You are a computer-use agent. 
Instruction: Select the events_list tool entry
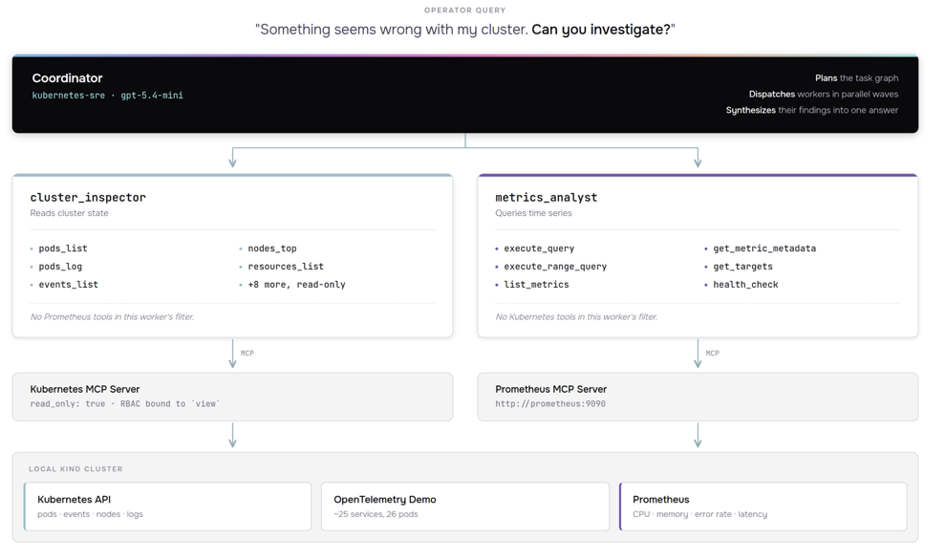68,284
